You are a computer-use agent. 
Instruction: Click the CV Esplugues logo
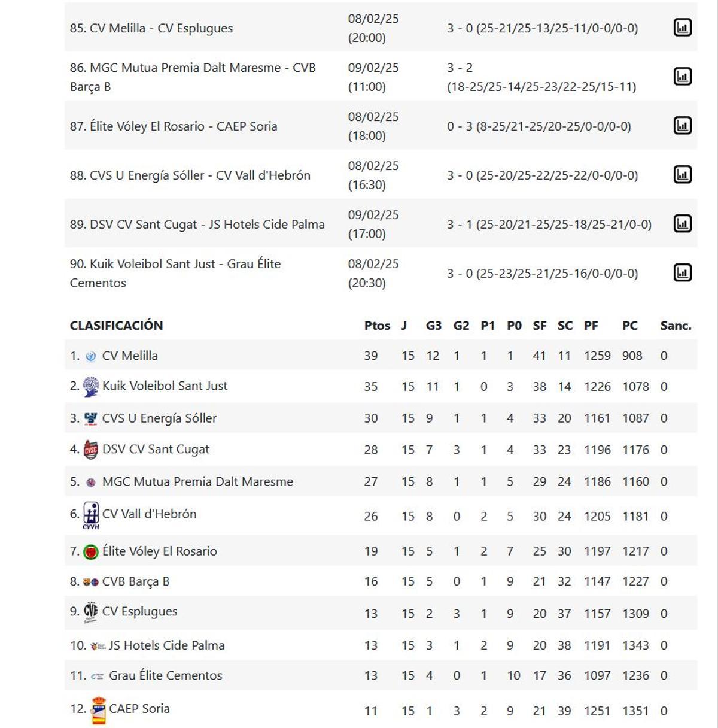point(90,612)
